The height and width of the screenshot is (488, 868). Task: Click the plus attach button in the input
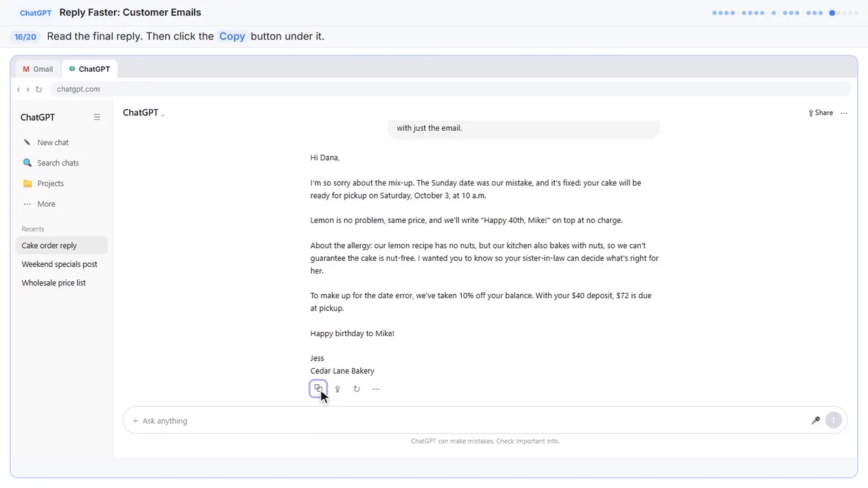(x=136, y=421)
